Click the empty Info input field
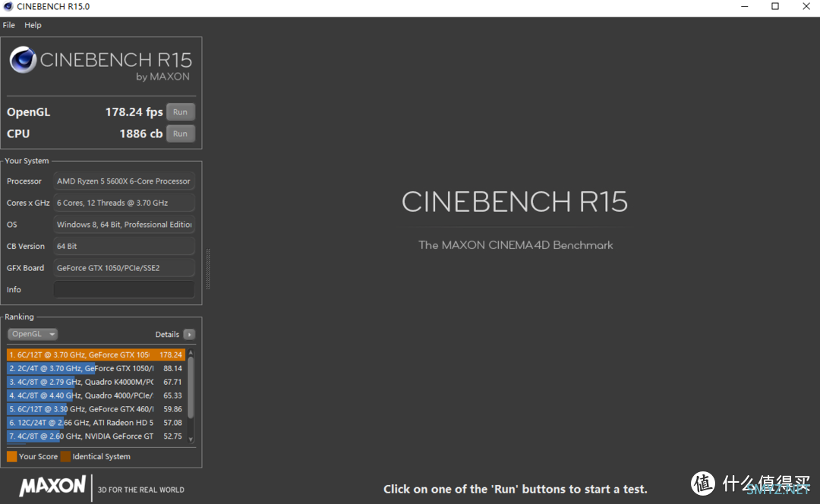The image size is (820, 504). tap(124, 290)
